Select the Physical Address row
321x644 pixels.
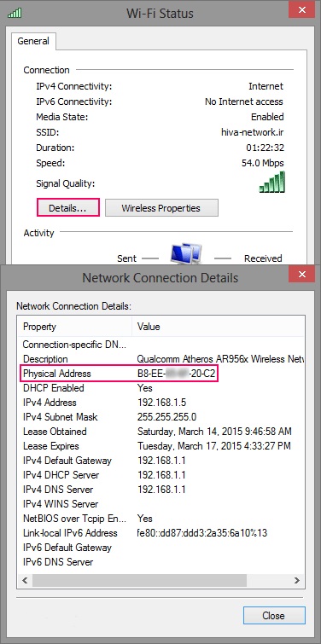160,374
